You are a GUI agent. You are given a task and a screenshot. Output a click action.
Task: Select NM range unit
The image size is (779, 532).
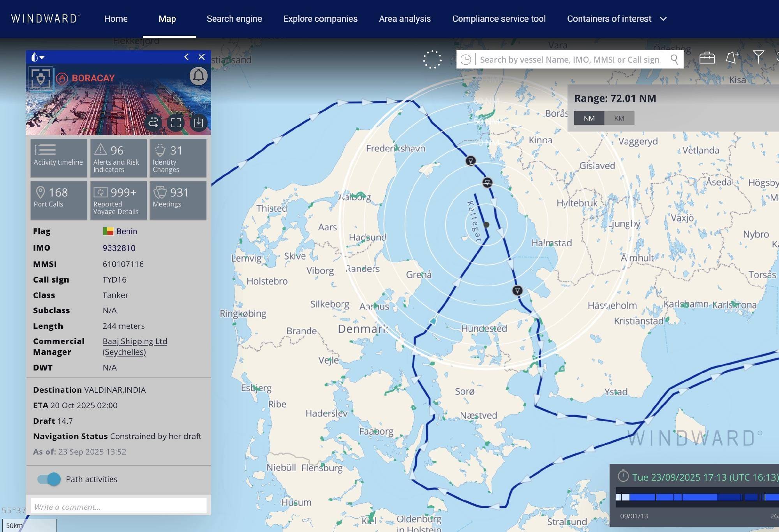pyautogui.click(x=589, y=118)
